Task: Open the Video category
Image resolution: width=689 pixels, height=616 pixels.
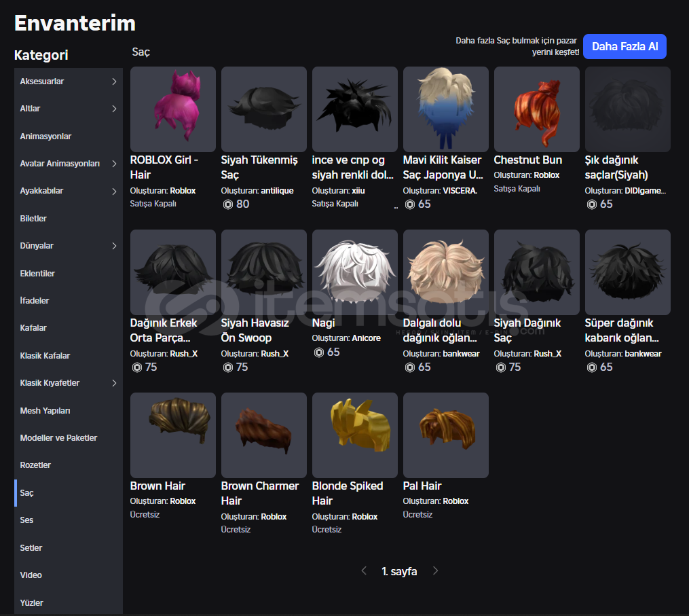Action: [69, 575]
